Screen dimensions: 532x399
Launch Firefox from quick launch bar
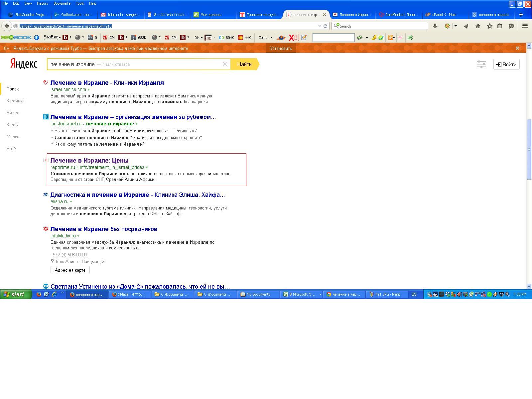click(x=39, y=294)
